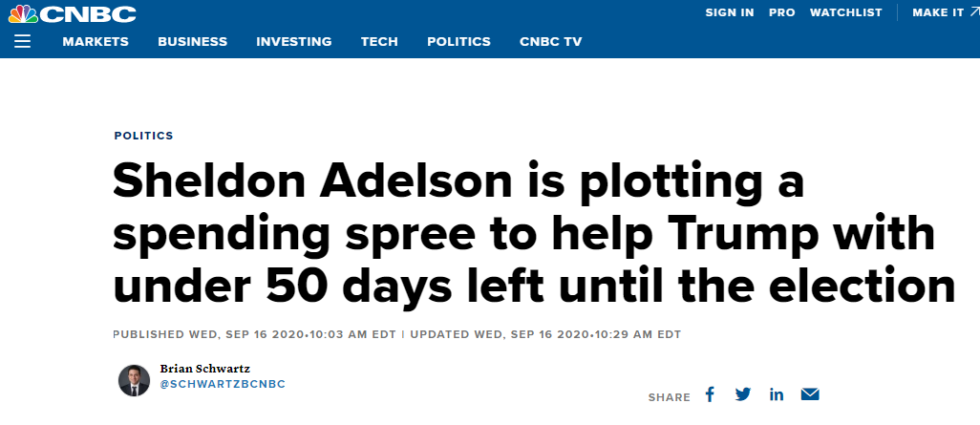
Task: Click the Sign In link
Action: [x=730, y=12]
